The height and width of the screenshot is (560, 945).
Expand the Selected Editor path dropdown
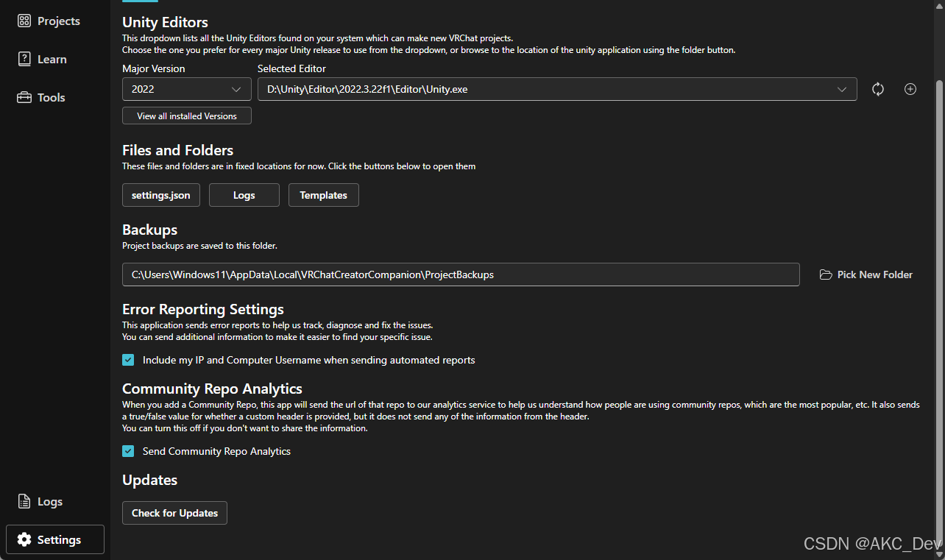[557, 89]
